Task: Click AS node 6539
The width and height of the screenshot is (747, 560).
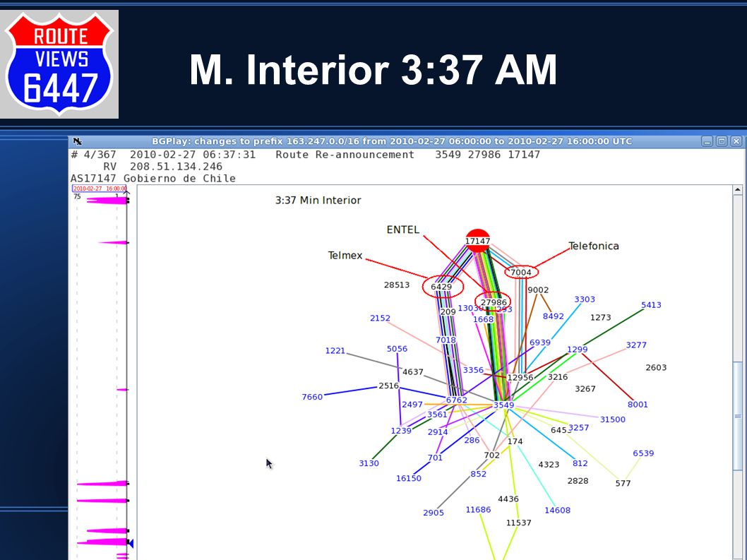Action: (x=643, y=453)
